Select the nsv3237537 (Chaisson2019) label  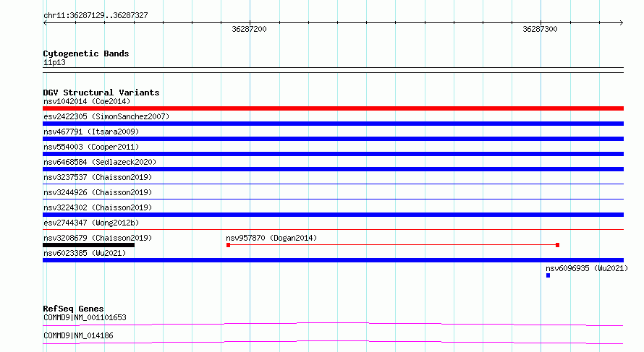point(98,177)
